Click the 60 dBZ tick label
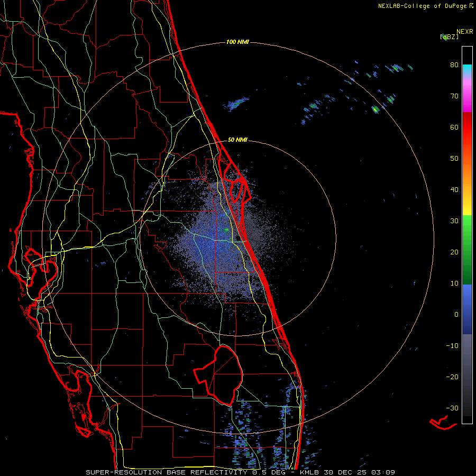Image resolution: width=476 pixels, height=476 pixels. [454, 127]
